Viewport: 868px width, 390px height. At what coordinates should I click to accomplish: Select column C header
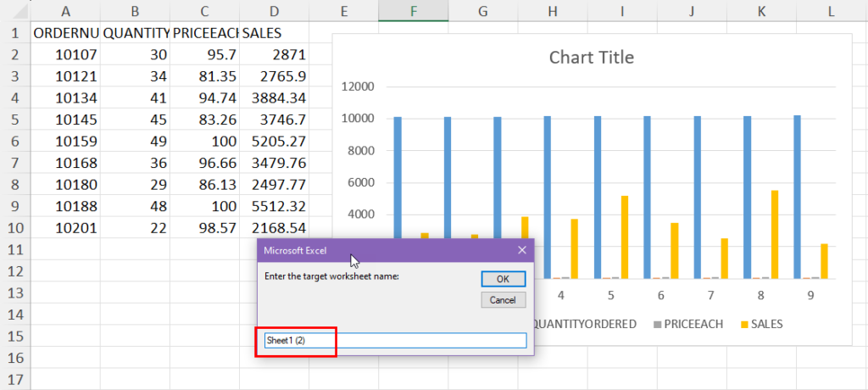[205, 11]
